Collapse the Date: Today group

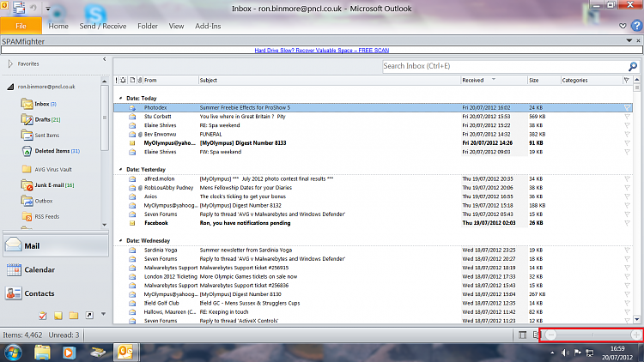pyautogui.click(x=121, y=98)
